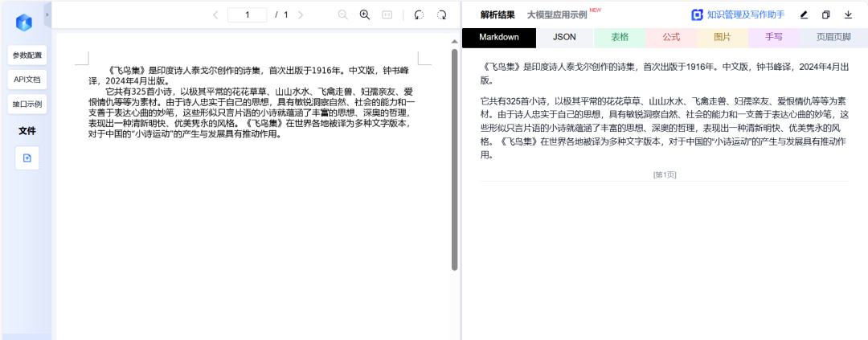Click the fit-to-actual-size icon
Image resolution: width=868 pixels, height=340 pixels.
387,15
